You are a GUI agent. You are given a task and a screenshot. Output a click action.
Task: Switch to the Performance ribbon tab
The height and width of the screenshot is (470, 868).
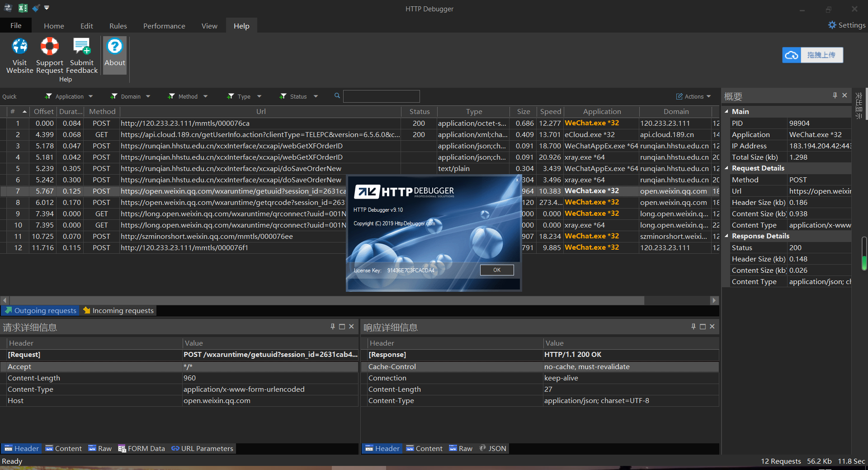pyautogui.click(x=164, y=26)
